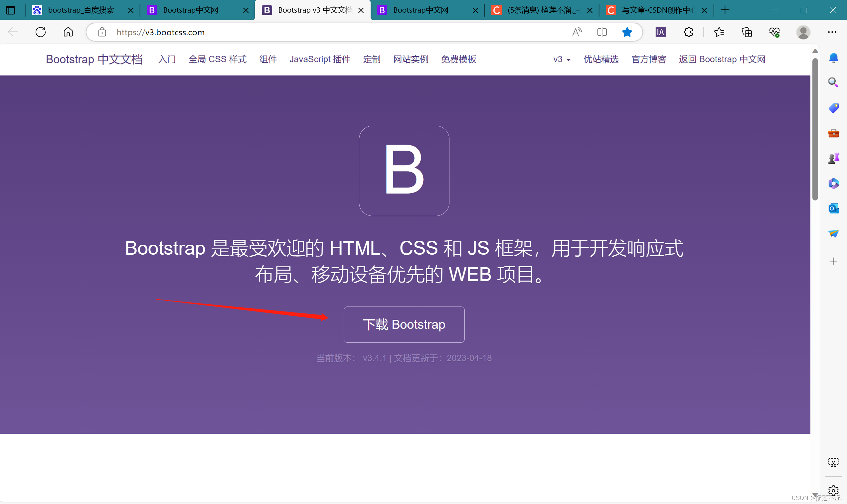This screenshot has height=504, width=847.
Task: Toggle the favorite star for this page
Action: tap(627, 32)
